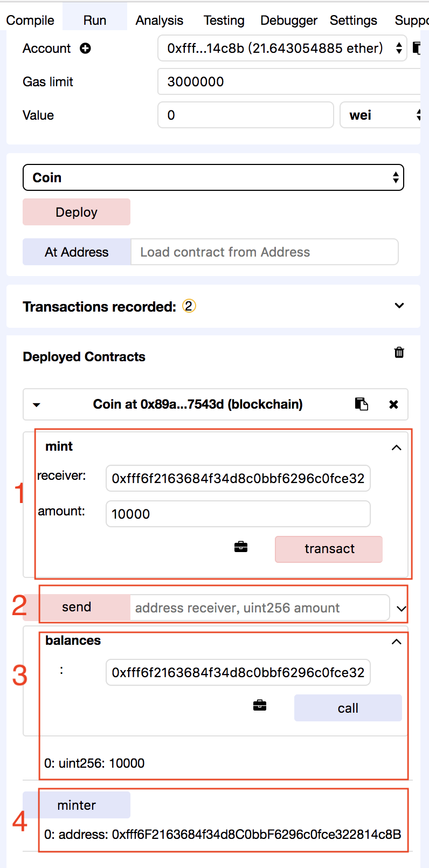
Task: Expand the Transactions recorded section
Action: [399, 306]
